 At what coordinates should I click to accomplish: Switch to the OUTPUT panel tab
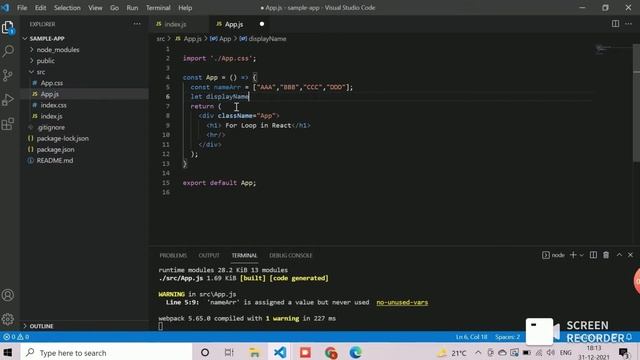(209, 255)
